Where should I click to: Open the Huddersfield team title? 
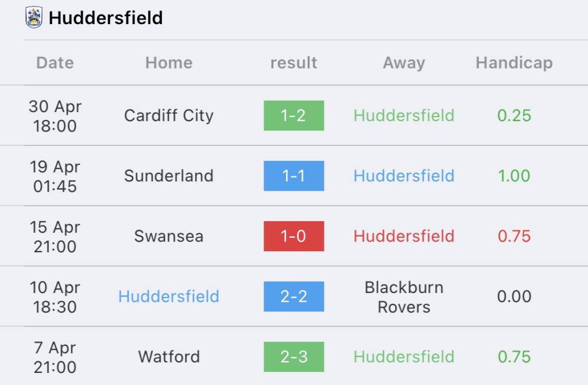[x=106, y=18]
